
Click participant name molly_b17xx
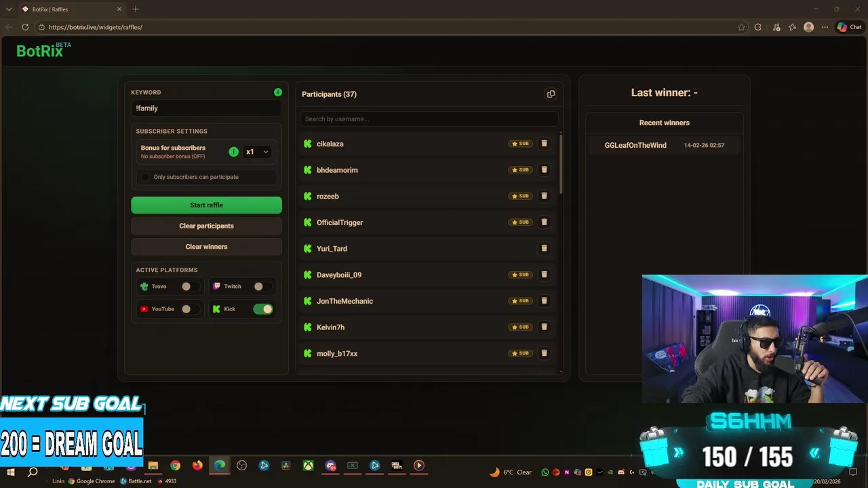pos(337,354)
